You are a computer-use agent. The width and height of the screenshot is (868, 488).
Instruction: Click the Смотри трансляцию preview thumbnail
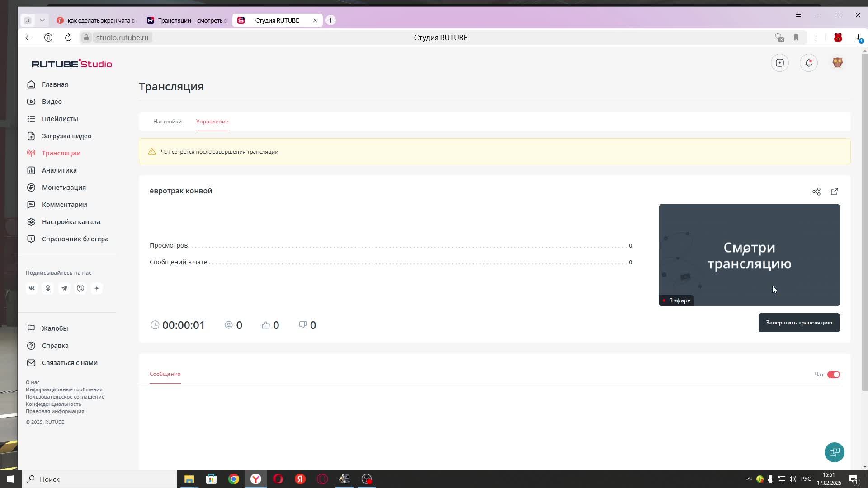749,255
